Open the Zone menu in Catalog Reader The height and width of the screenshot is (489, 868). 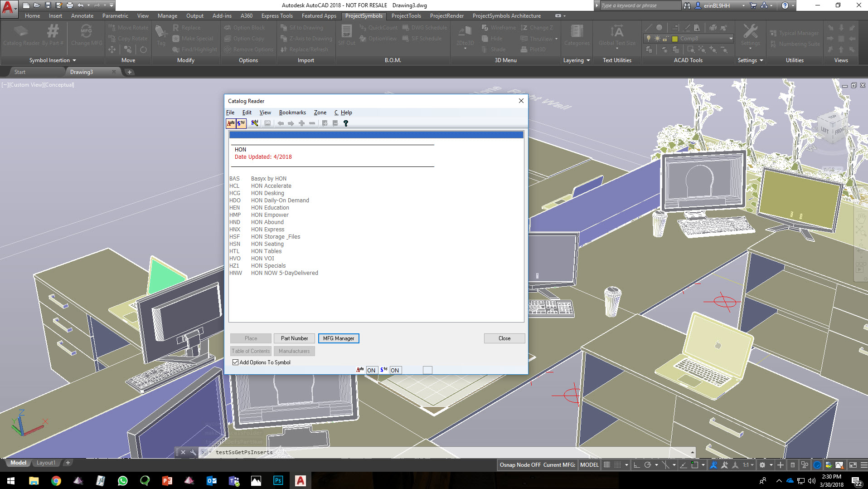pyautogui.click(x=320, y=112)
